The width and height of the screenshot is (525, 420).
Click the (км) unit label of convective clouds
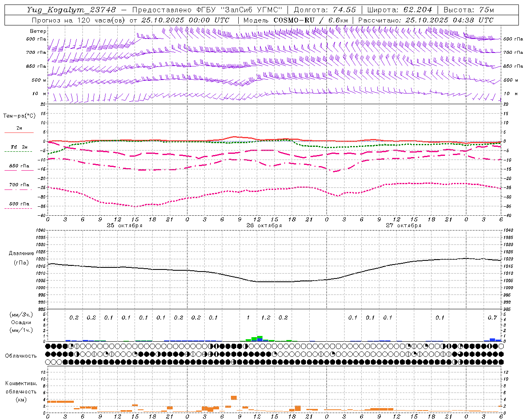pyautogui.click(x=21, y=399)
